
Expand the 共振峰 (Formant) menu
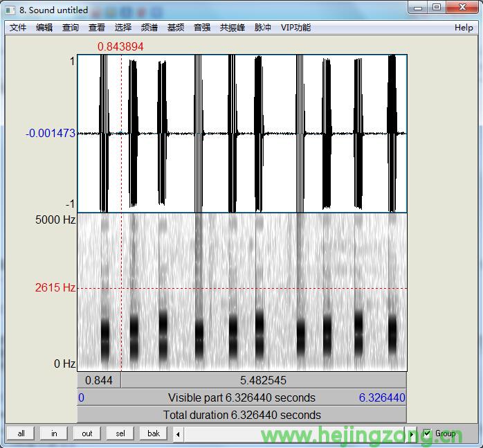coord(233,28)
